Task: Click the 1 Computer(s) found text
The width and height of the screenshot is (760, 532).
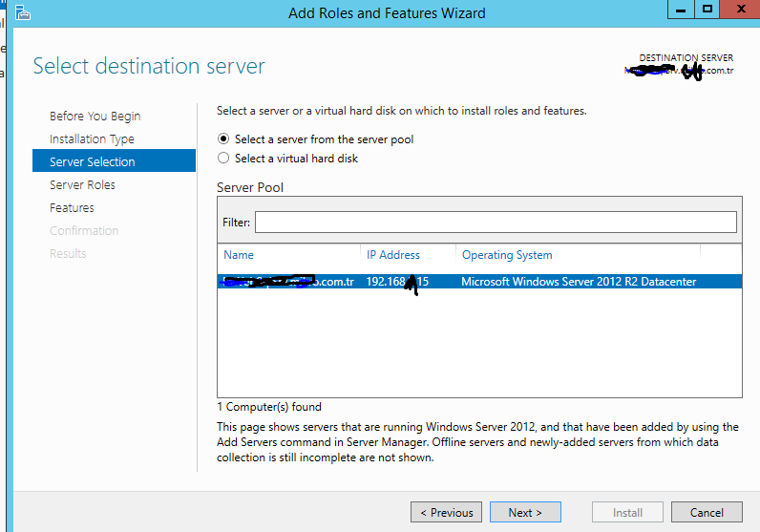Action: click(x=269, y=406)
